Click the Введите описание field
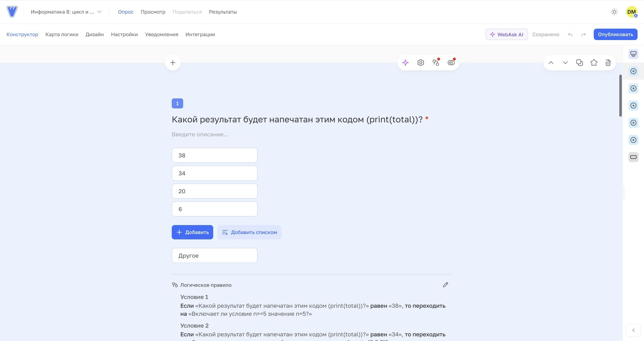This screenshot has width=644, height=341. 200,135
